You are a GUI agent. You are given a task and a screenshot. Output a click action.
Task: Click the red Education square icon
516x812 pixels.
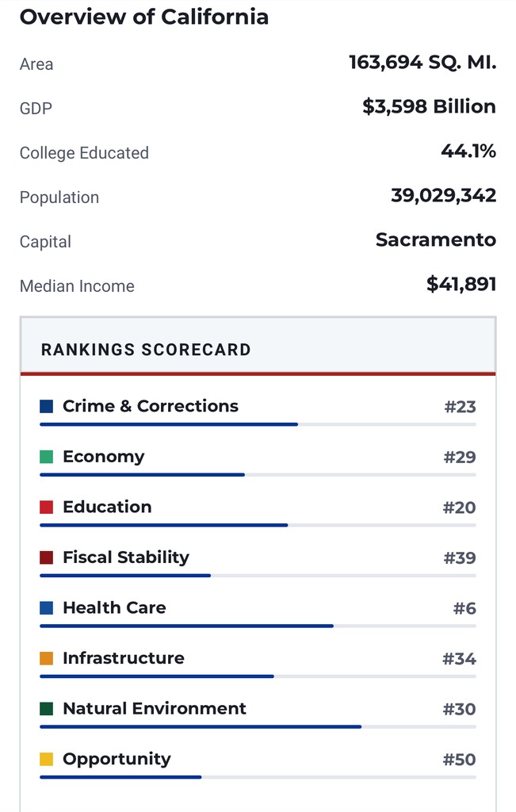[47, 507]
